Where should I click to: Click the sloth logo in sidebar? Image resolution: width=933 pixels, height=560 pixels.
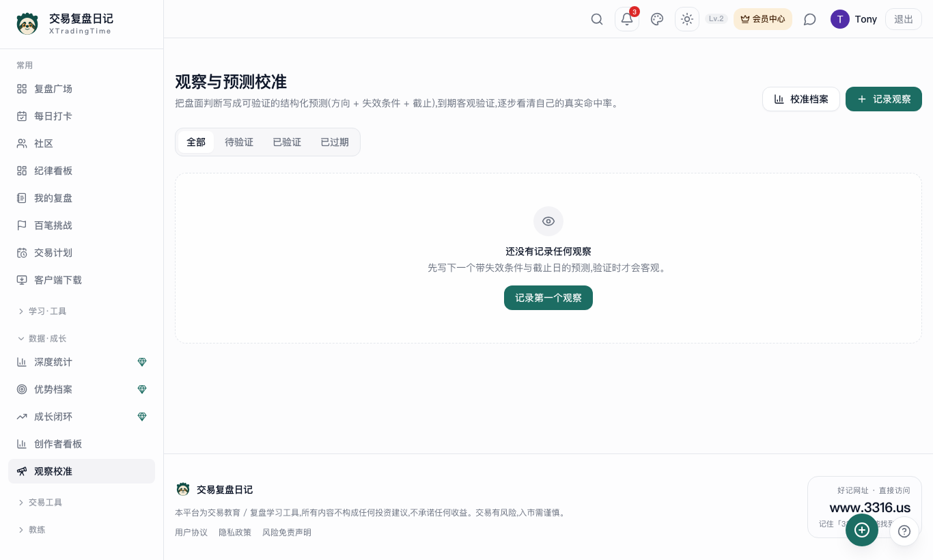(27, 24)
